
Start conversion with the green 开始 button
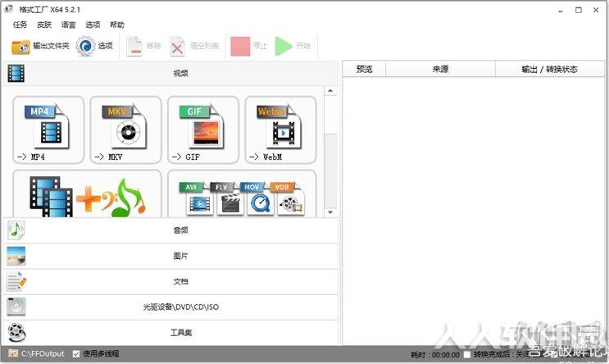(293, 46)
